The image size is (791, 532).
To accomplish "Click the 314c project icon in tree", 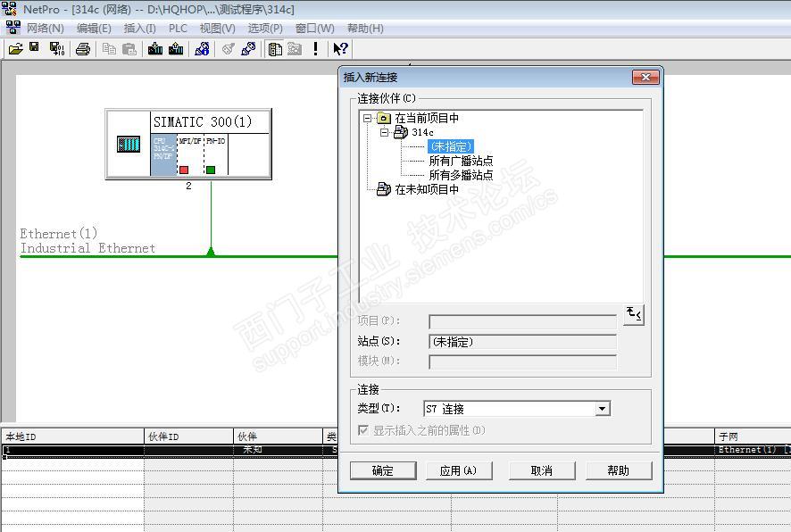I will point(401,132).
